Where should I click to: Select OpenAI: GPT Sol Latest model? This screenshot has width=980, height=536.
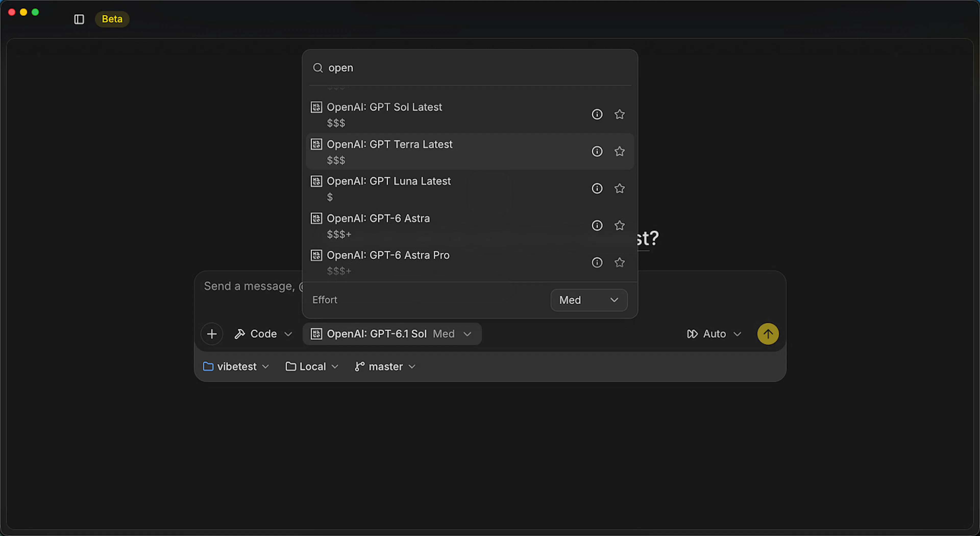470,114
